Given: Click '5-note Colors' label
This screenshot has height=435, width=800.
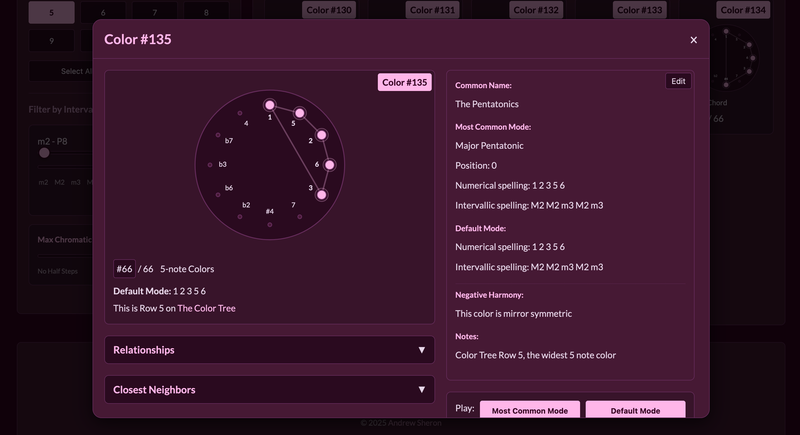Looking at the screenshot, I should (187, 269).
